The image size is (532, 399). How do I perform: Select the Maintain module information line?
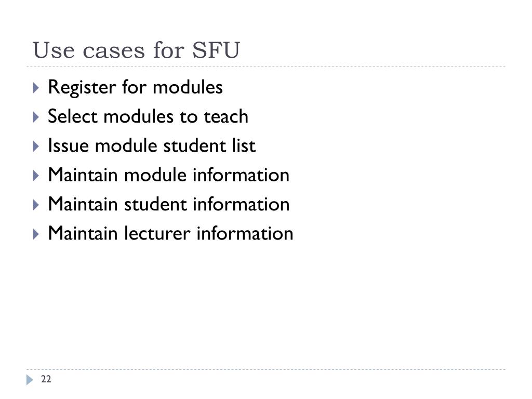(169, 175)
